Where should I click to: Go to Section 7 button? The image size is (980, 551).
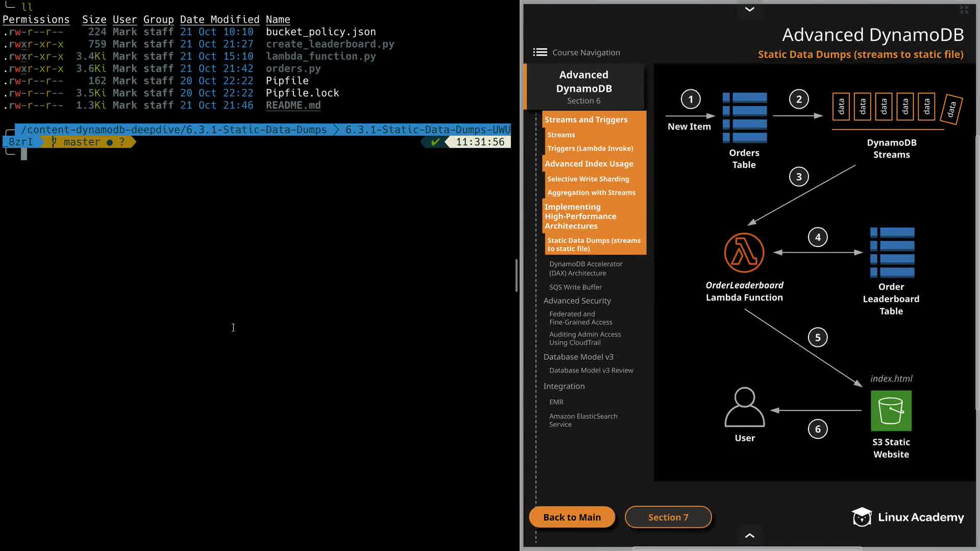click(x=668, y=517)
